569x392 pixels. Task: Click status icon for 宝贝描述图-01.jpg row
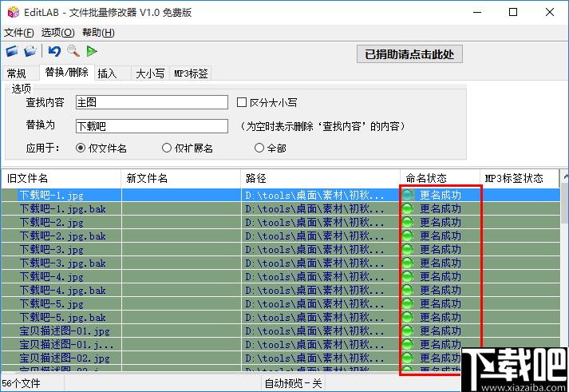coord(408,331)
